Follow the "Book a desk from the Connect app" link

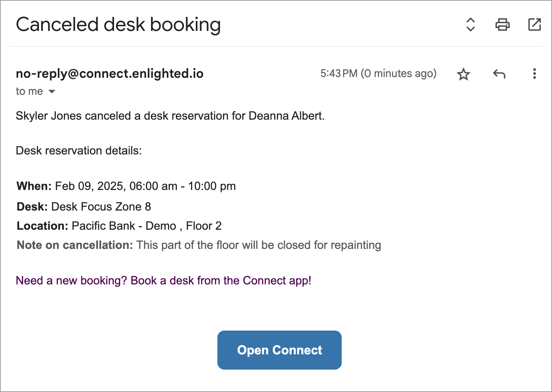coord(164,281)
